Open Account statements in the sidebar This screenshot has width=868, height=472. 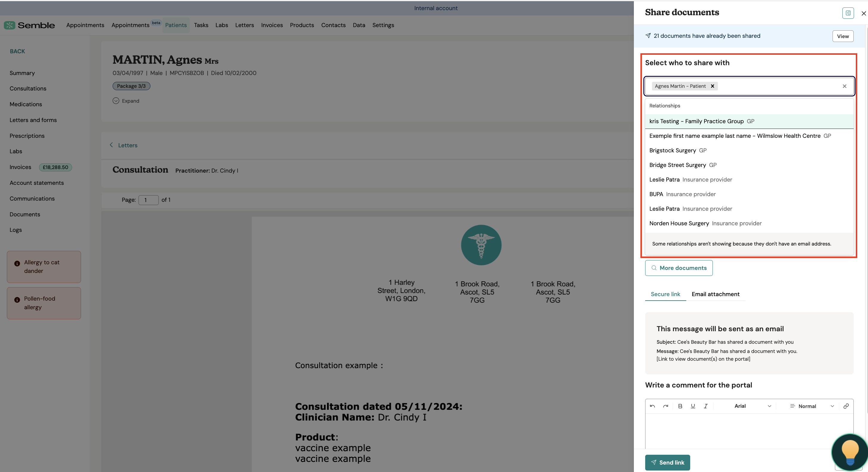coord(37,183)
